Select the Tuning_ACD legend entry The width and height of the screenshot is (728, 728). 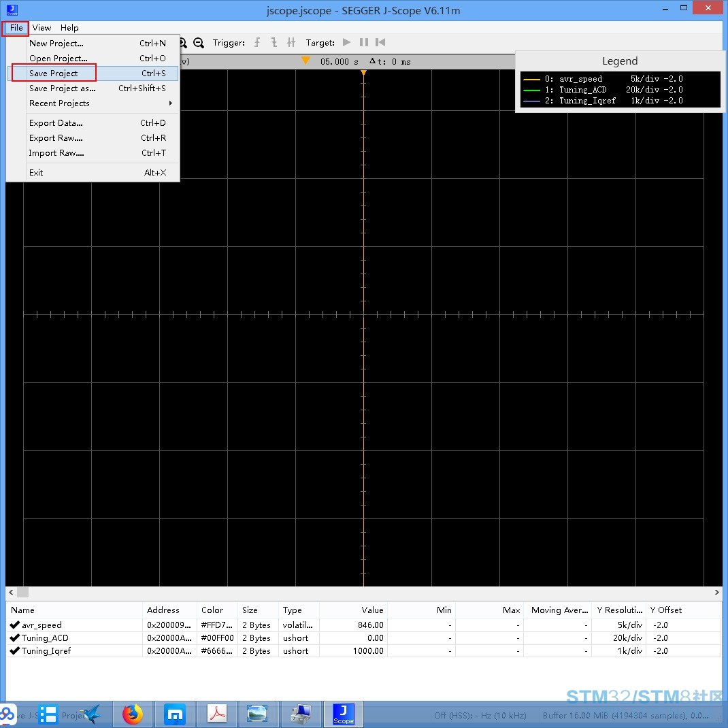(x=603, y=90)
